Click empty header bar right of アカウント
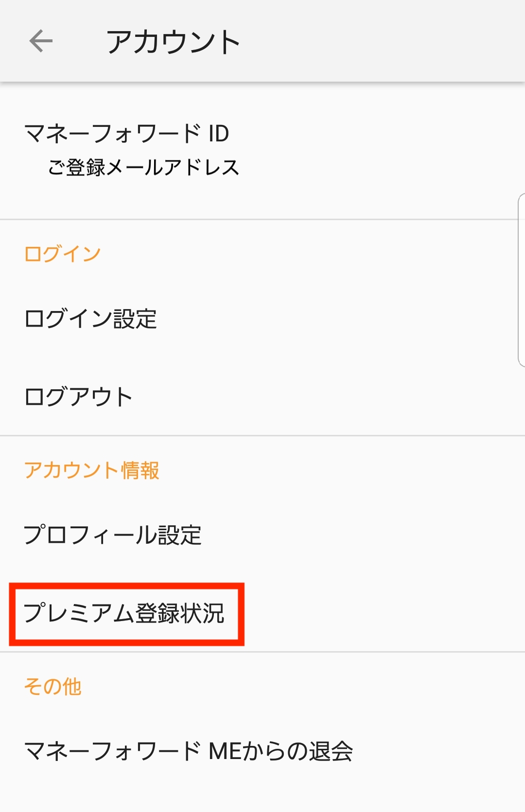The width and height of the screenshot is (525, 812). (x=383, y=41)
